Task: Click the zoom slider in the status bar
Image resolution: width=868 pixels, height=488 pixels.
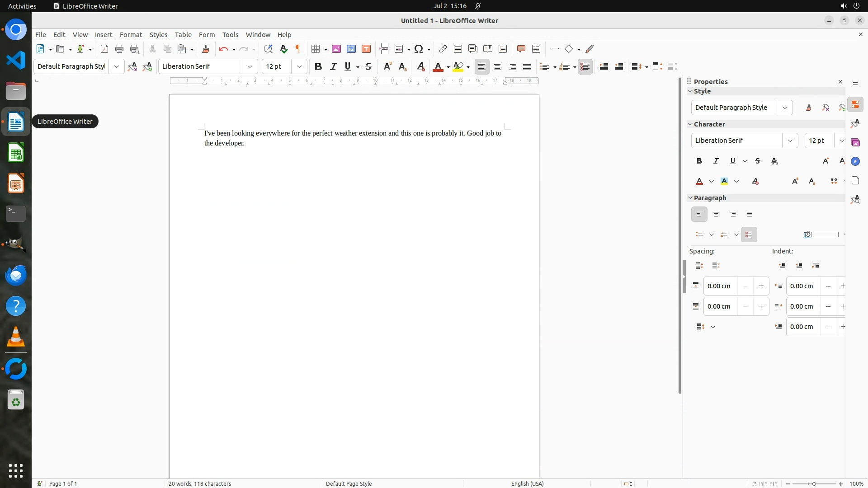Action: 814,483
